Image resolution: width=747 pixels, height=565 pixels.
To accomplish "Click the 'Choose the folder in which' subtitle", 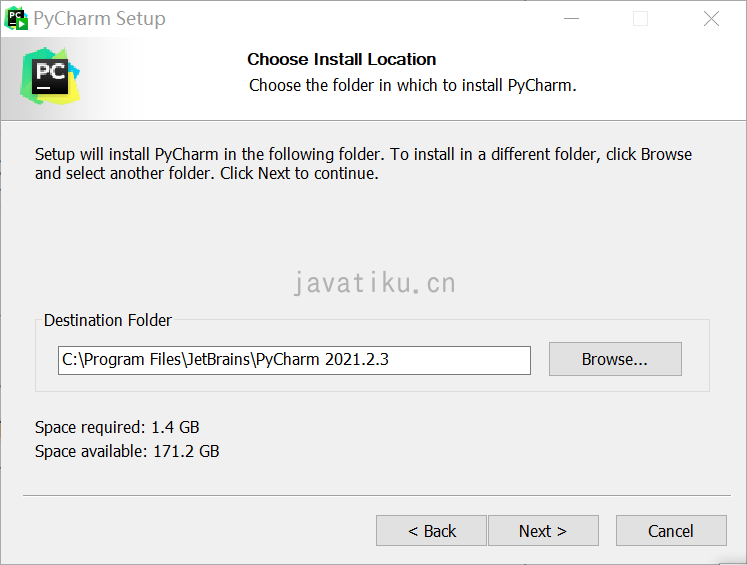I will tap(413, 85).
